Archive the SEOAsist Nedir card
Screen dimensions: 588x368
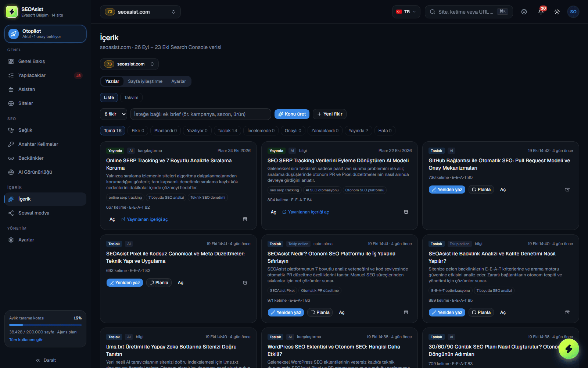point(406,312)
